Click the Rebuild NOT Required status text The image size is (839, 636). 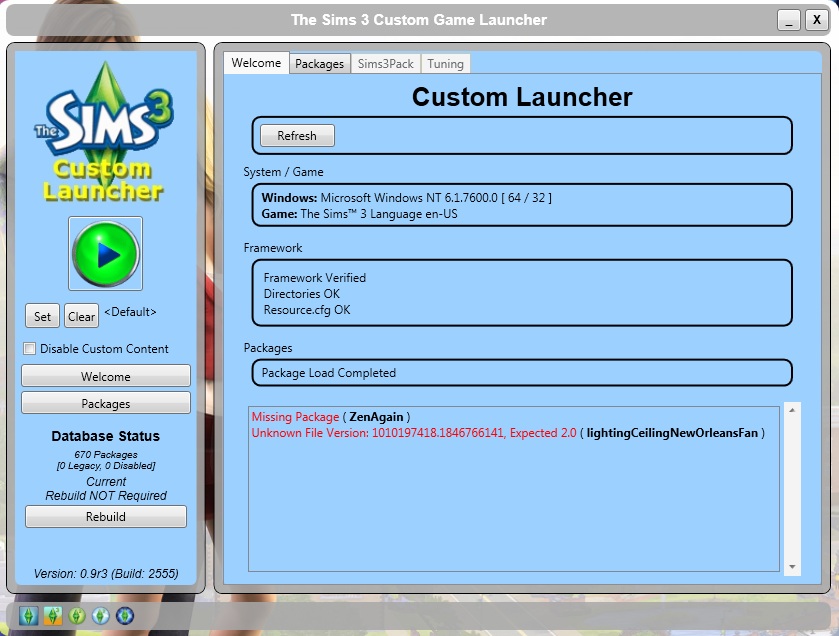point(106,496)
